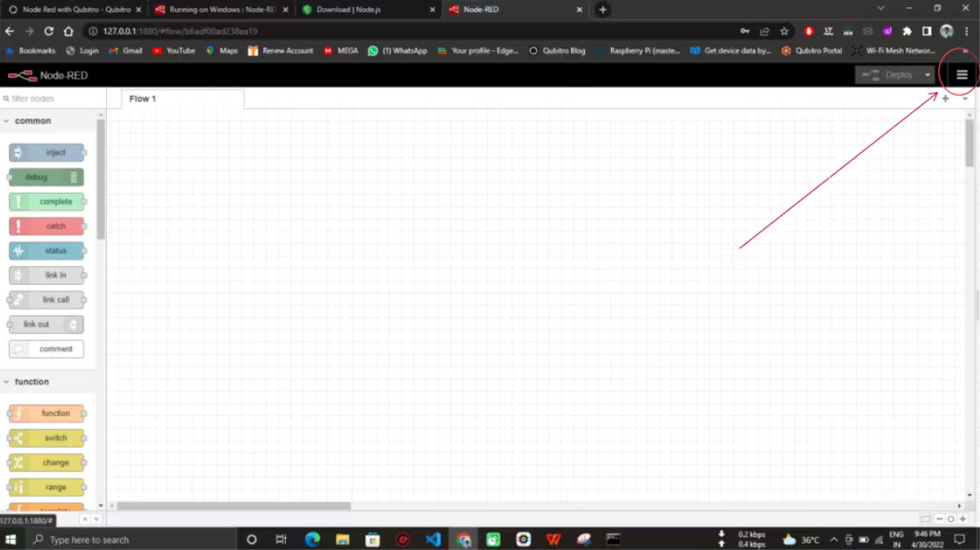Open the Deploy options dropdown arrow
Screen dimensions: 980x550
tap(927, 75)
